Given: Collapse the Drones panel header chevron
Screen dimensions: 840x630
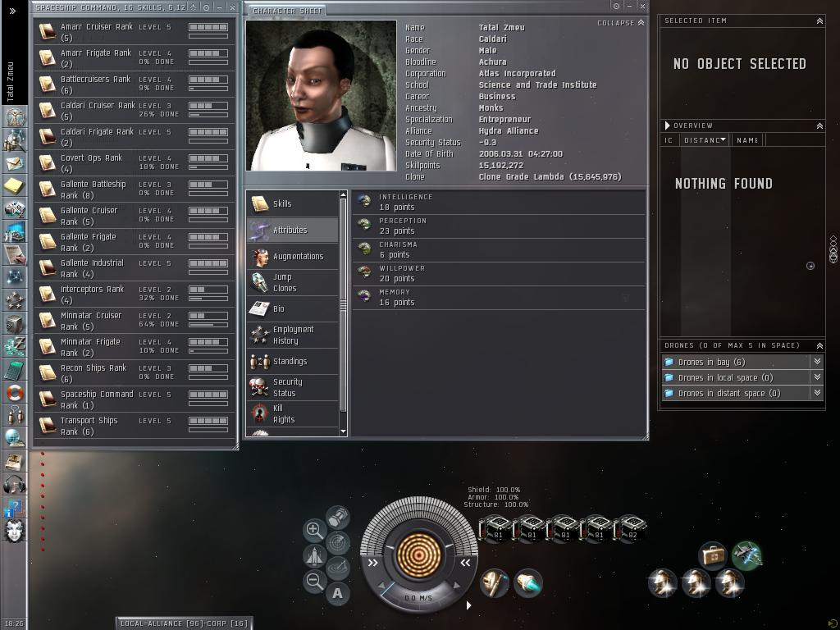Looking at the screenshot, I should point(819,345).
